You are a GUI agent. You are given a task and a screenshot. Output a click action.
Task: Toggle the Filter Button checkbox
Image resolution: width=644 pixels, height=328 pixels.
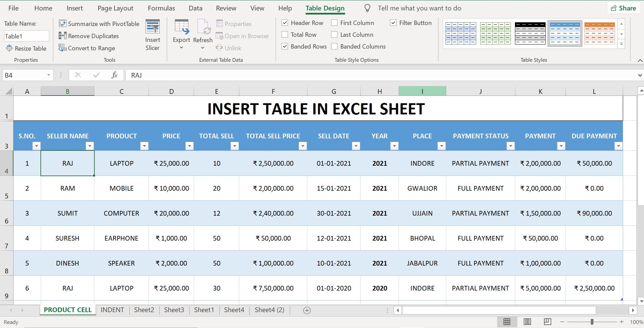393,23
